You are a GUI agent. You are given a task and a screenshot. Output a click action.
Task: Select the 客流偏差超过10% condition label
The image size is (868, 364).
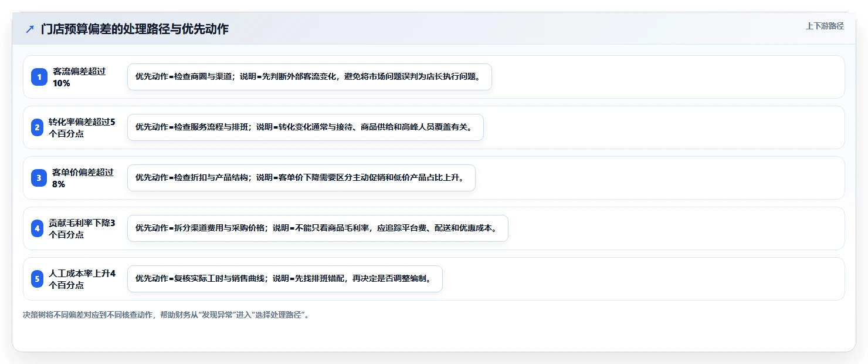[x=79, y=77]
